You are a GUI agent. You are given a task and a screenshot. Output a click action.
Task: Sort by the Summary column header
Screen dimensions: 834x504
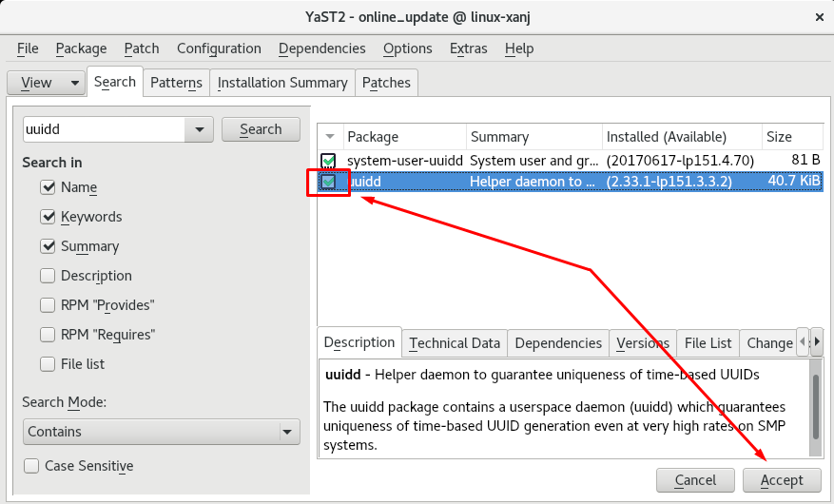tap(534, 137)
